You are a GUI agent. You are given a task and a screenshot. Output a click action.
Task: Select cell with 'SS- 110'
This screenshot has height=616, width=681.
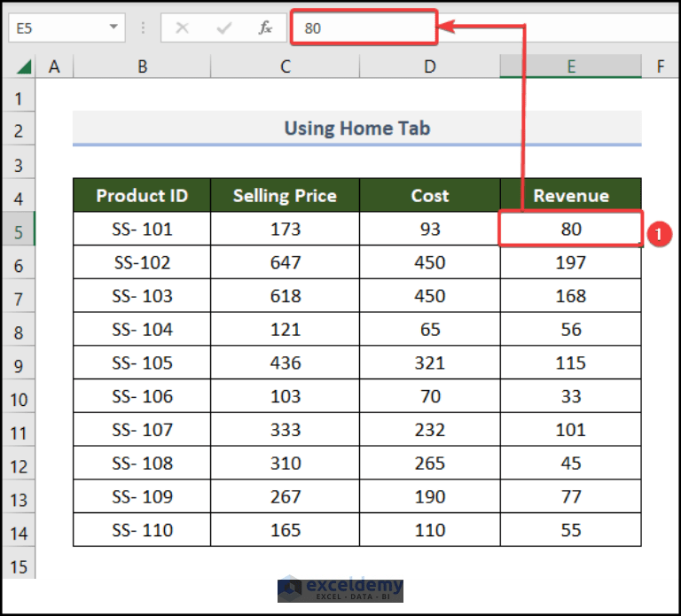tap(142, 530)
